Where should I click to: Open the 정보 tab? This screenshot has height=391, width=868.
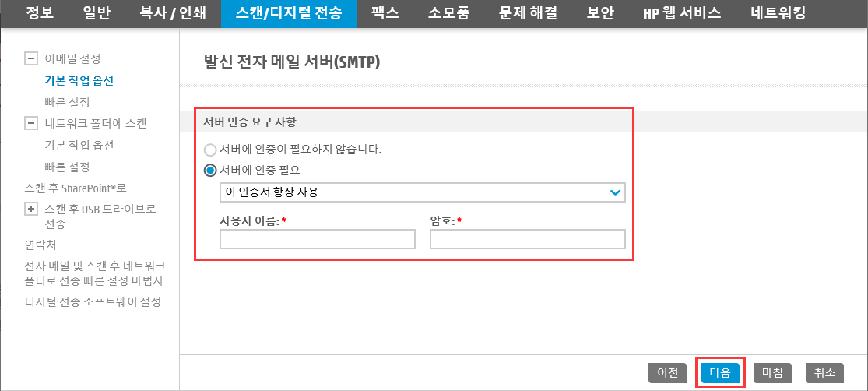(40, 13)
